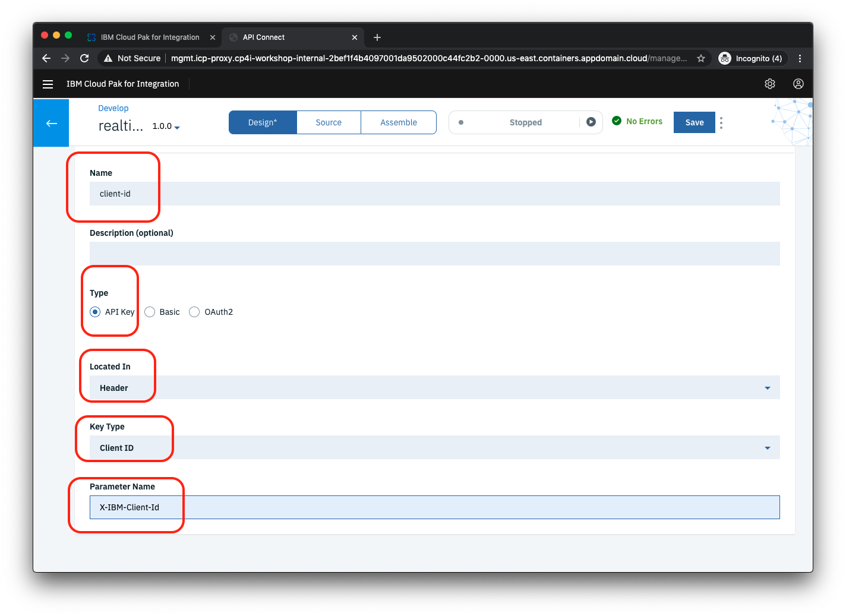
Task: Click the browser back arrow
Action: 46,58
